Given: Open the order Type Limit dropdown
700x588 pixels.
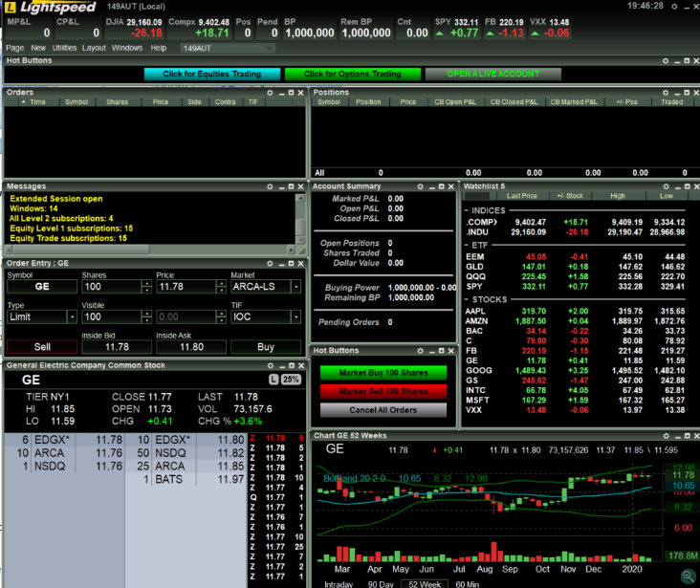Looking at the screenshot, I should tap(72, 317).
